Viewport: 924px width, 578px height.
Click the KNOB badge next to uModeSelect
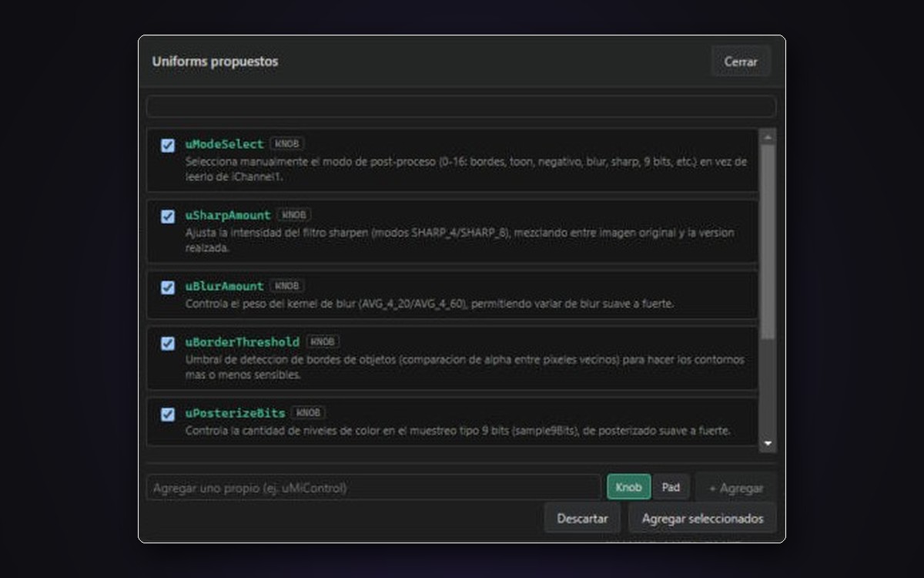[287, 144]
